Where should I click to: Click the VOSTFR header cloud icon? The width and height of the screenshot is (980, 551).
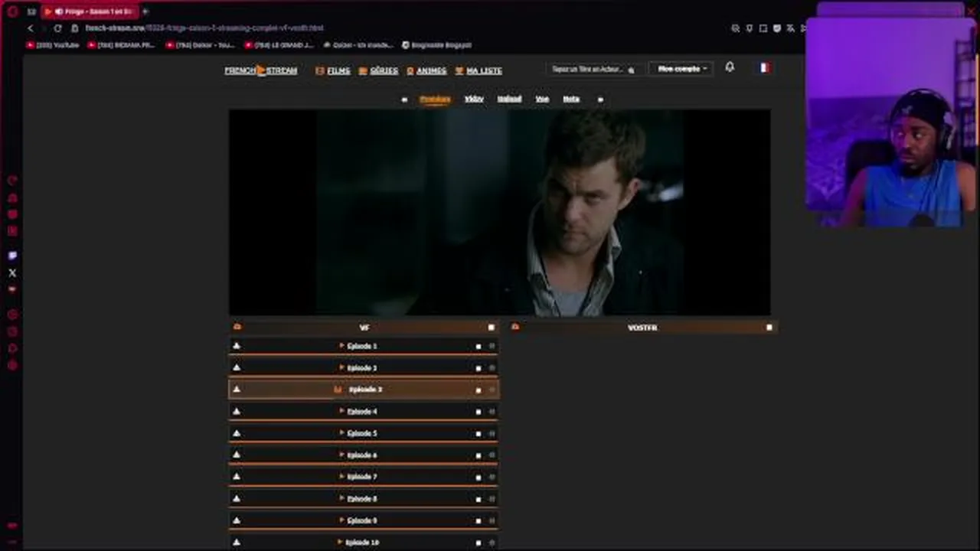(515, 327)
